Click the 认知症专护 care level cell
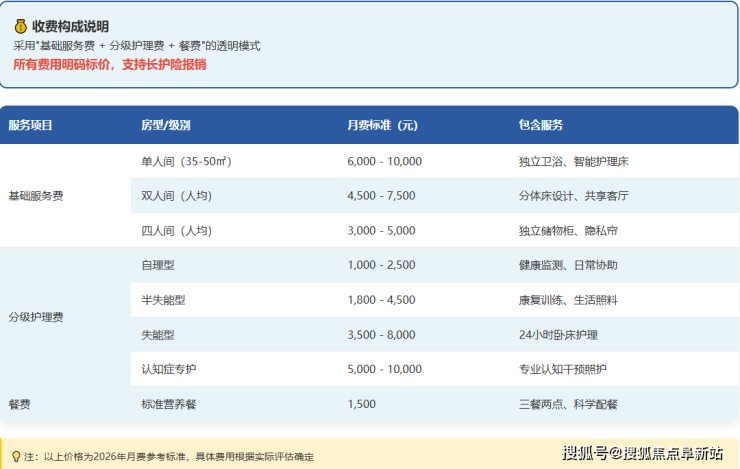The height and width of the screenshot is (469, 740). pyautogui.click(x=170, y=369)
